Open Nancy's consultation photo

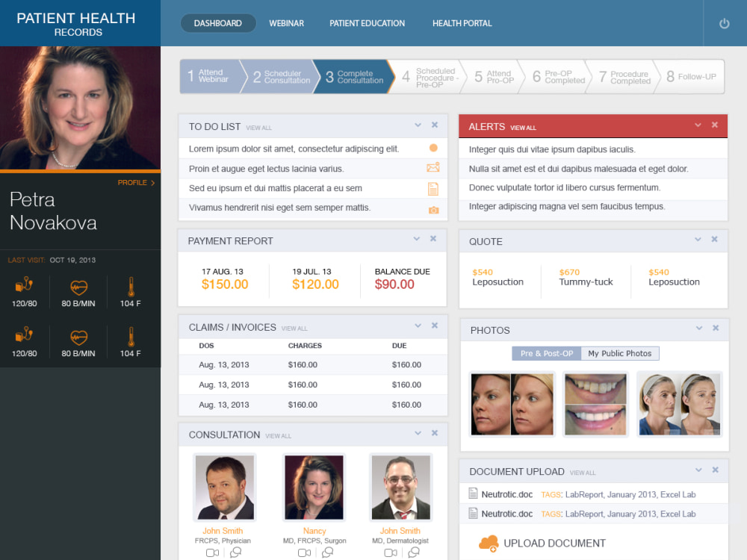point(314,487)
